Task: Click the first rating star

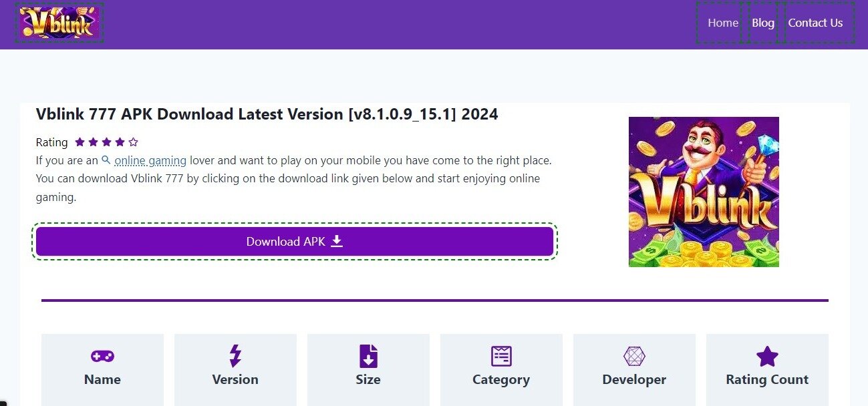Action: (80, 142)
